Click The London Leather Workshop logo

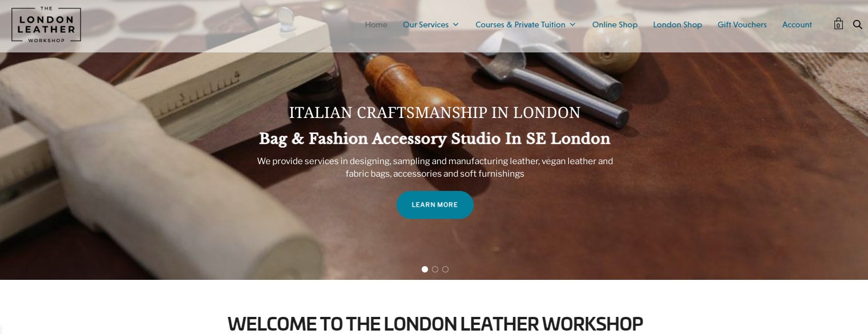click(46, 25)
